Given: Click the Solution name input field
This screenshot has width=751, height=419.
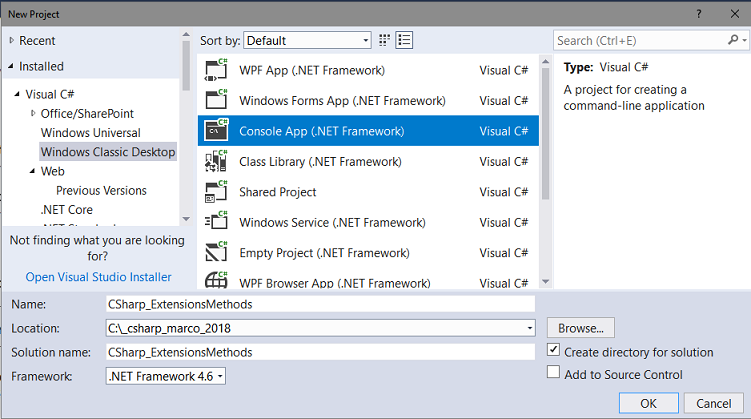Looking at the screenshot, I should pyautogui.click(x=320, y=352).
